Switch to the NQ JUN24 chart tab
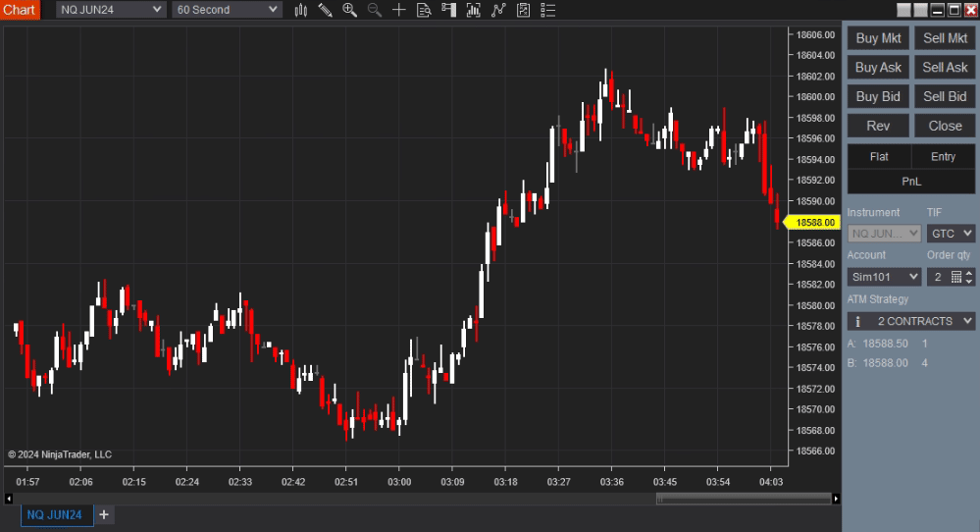 pos(55,515)
